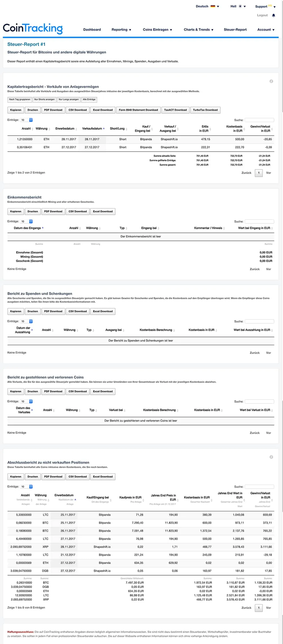Screen dimensions: 283x644
Task: Select the 1,21350000 ETH sale row
Action: [141, 139]
